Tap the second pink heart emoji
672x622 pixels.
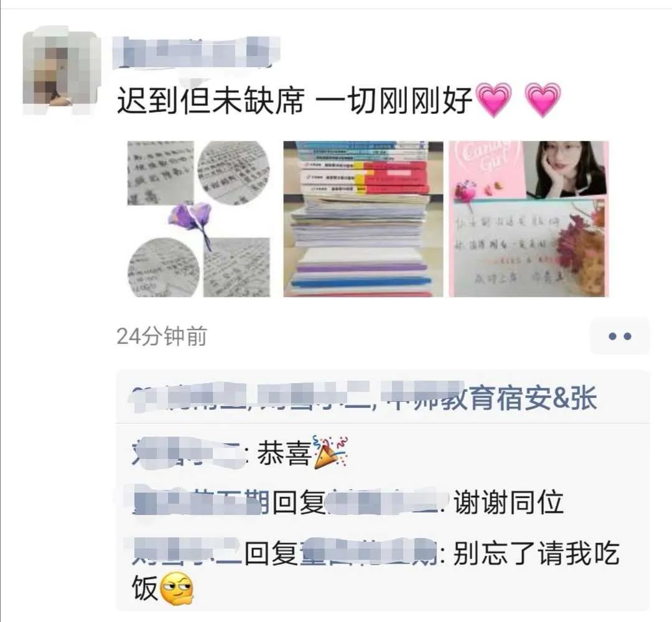coord(543,100)
